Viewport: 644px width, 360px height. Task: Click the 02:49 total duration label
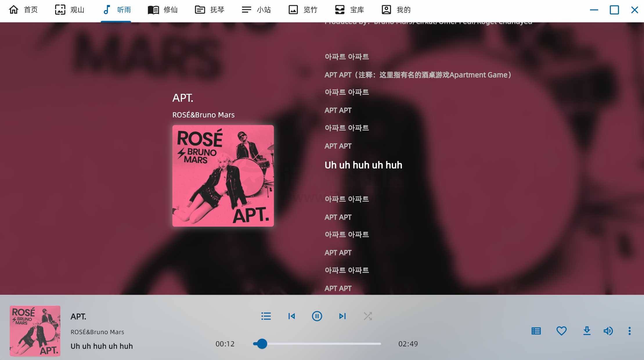pyautogui.click(x=408, y=344)
